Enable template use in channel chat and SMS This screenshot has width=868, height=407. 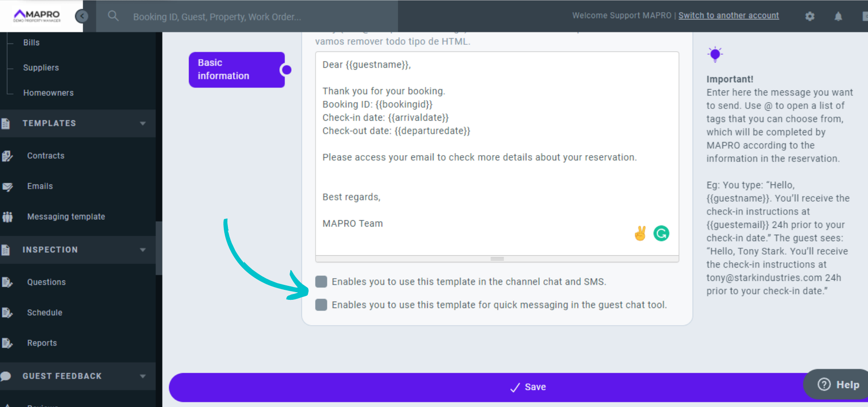(321, 281)
